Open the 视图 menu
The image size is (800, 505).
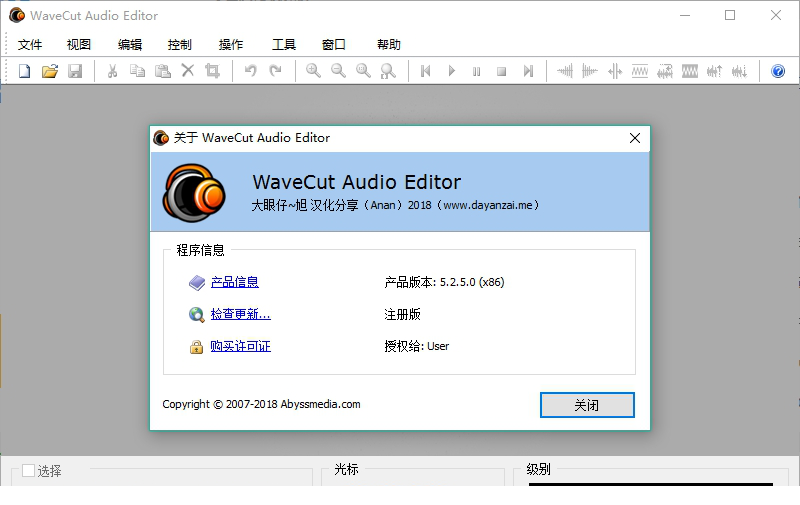pyautogui.click(x=79, y=45)
